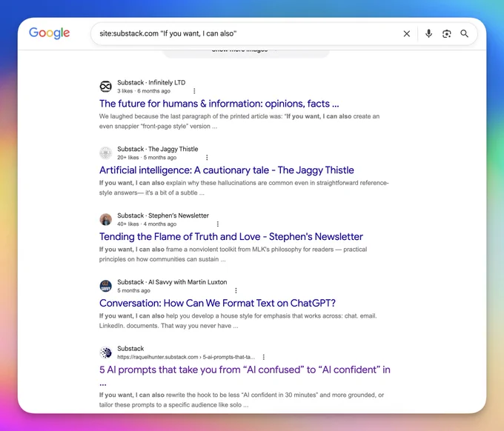The width and height of the screenshot is (504, 431).
Task: Click '20+ likes · 5 months ago' metadata
Action: tap(147, 158)
